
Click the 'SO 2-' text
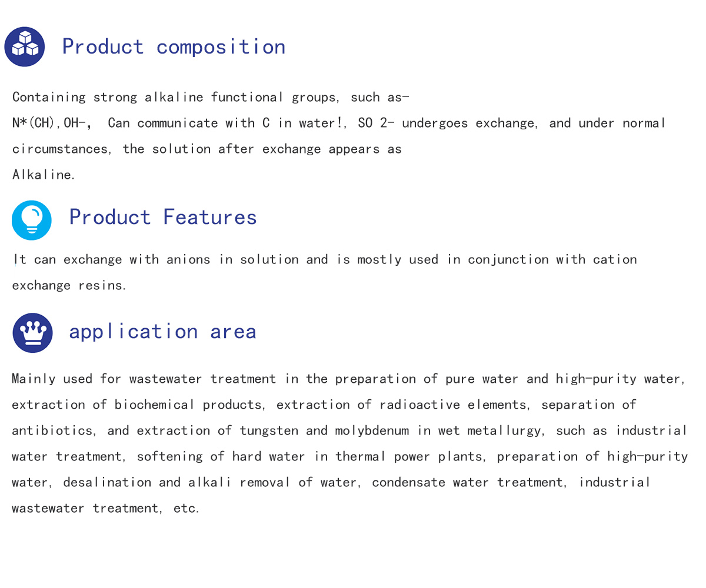[375, 123]
